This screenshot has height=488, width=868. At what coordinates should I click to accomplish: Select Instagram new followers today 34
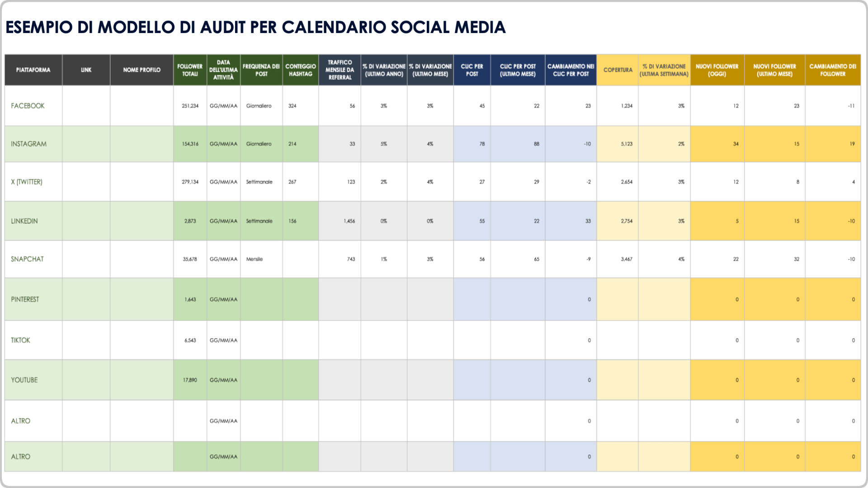click(717, 144)
